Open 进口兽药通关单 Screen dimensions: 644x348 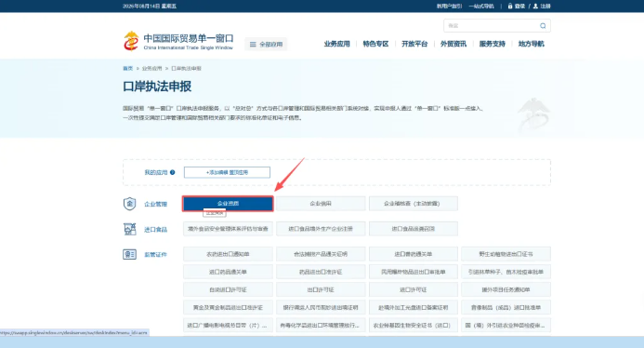pyautogui.click(x=414, y=254)
